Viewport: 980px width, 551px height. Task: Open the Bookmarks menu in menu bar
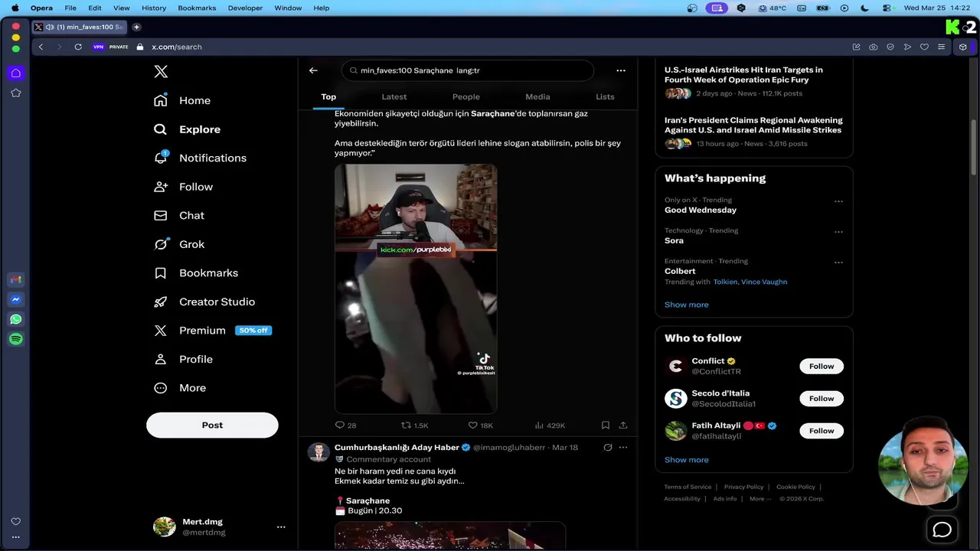[197, 8]
